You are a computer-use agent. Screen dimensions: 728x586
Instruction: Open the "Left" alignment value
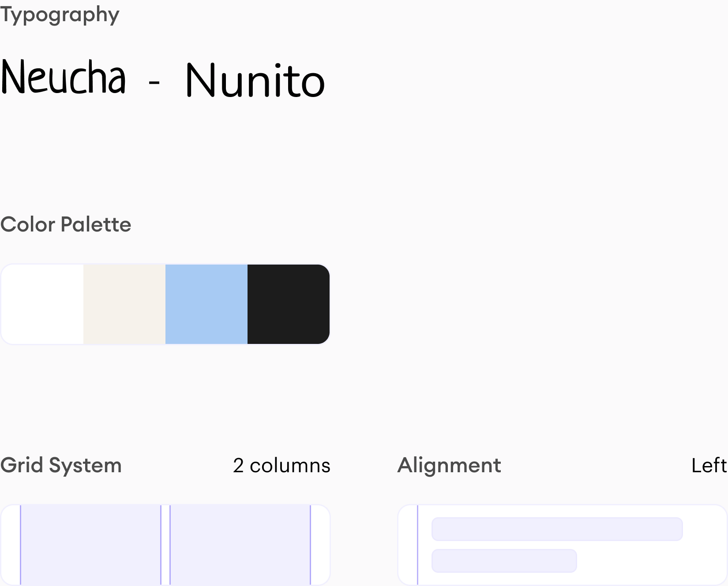[709, 466]
